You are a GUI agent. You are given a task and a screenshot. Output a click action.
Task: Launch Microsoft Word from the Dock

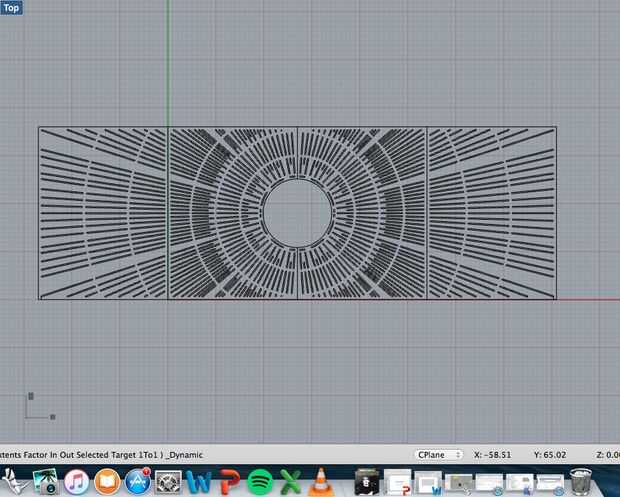coord(198,482)
